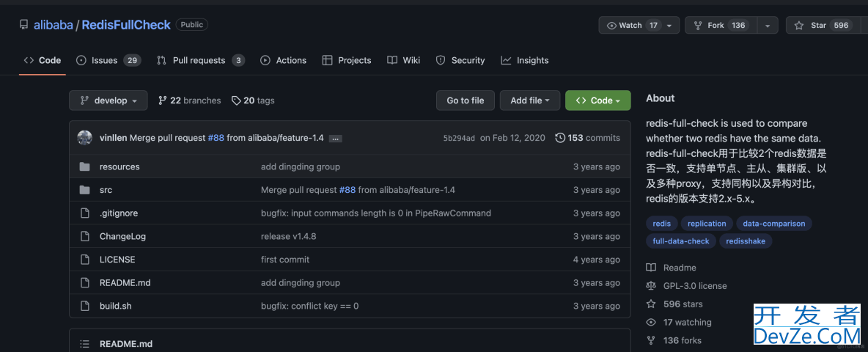
Task: Click the file icon for README.md row
Action: click(x=85, y=283)
